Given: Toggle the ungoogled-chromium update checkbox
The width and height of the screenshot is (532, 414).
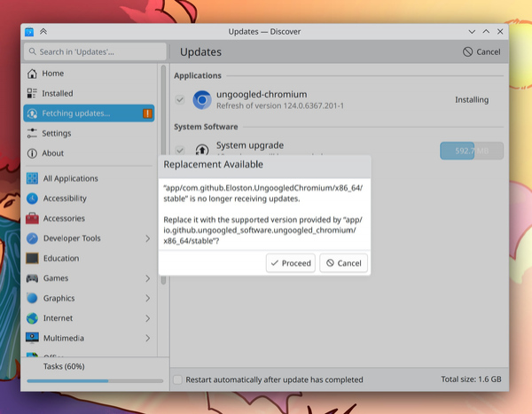Looking at the screenshot, I should tap(180, 100).
